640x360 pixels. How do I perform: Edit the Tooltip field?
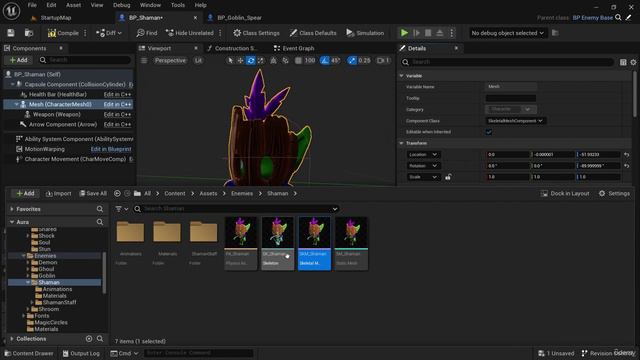tap(511, 98)
